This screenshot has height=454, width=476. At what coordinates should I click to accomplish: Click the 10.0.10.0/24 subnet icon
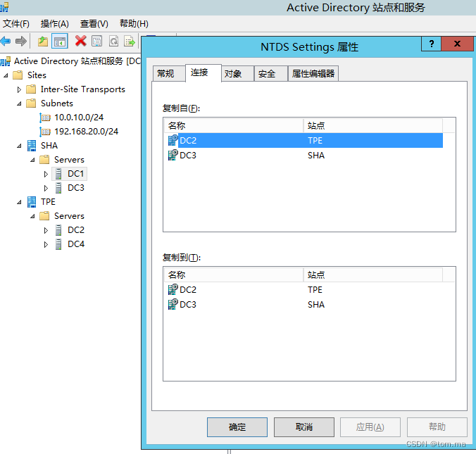pos(45,118)
